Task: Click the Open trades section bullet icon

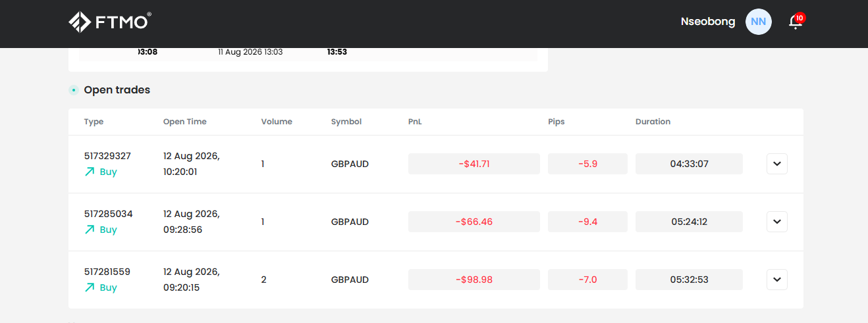Action: (74, 90)
